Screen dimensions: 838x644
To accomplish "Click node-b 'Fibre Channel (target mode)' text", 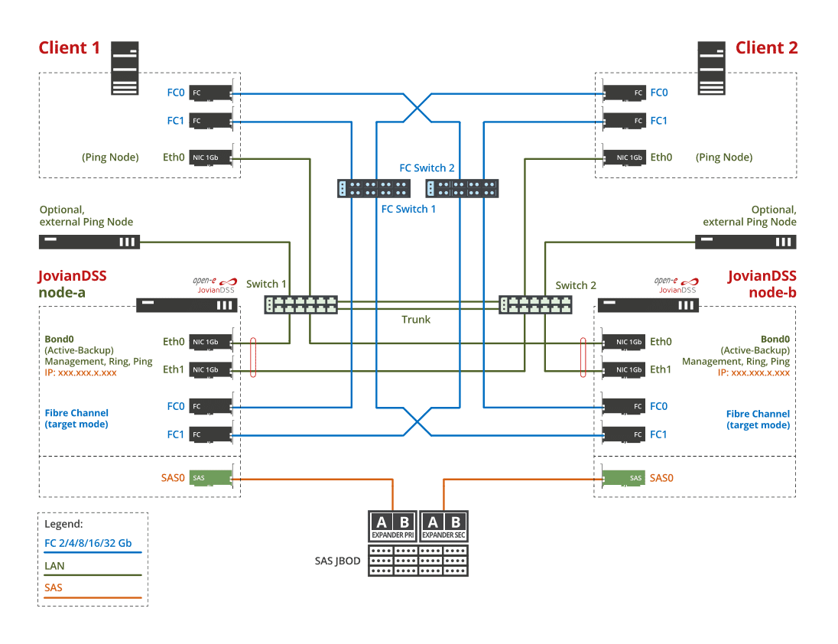I will click(758, 420).
